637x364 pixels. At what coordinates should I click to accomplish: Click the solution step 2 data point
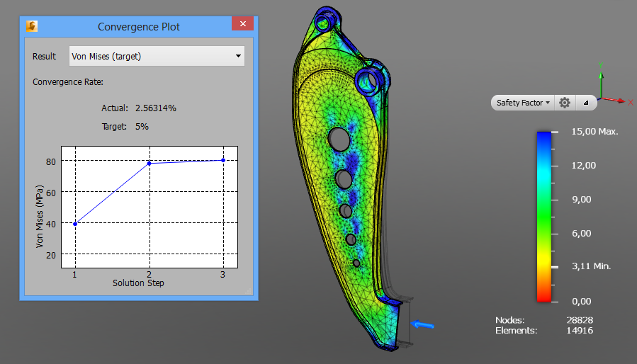pos(149,164)
